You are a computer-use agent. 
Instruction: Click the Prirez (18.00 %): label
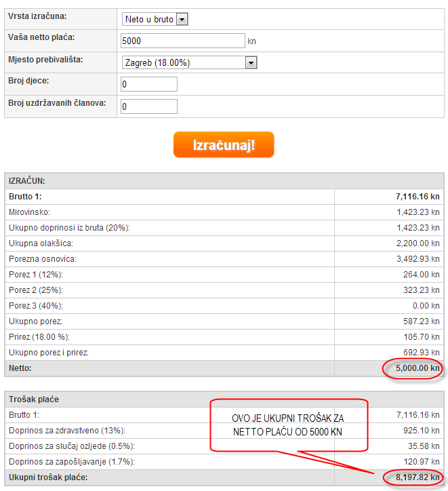[x=39, y=337]
